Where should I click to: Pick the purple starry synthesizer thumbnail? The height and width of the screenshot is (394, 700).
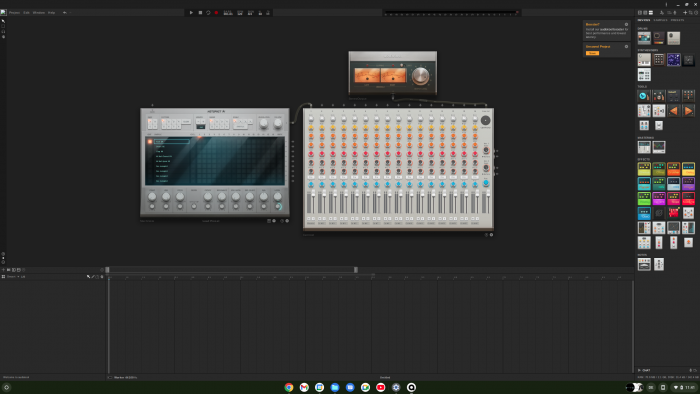674,59
